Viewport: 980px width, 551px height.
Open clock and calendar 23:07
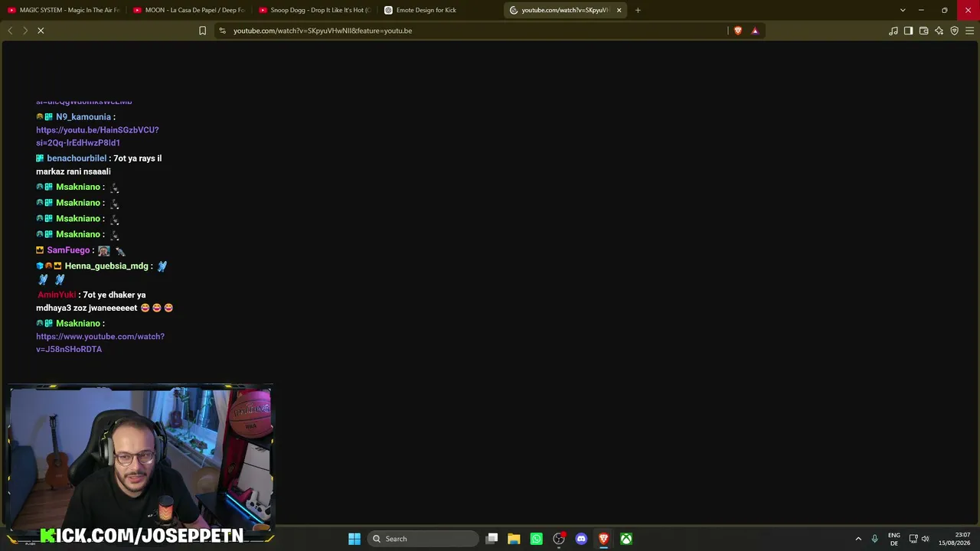955,539
